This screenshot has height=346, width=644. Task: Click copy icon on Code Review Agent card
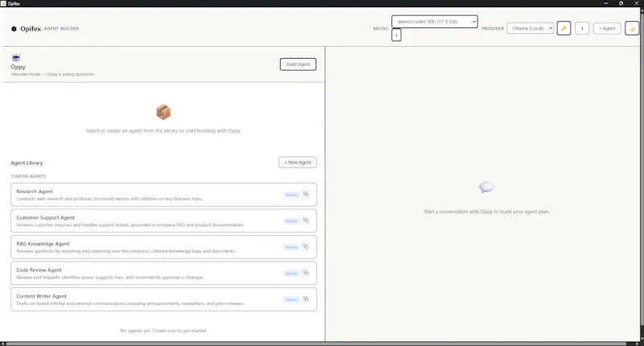(306, 273)
